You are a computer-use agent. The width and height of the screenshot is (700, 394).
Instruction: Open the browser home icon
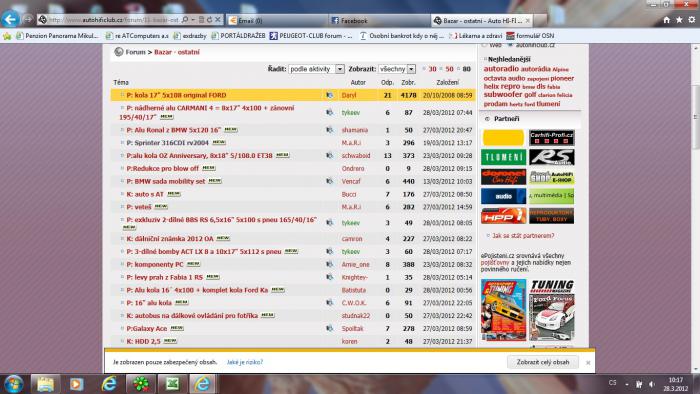pos(667,20)
